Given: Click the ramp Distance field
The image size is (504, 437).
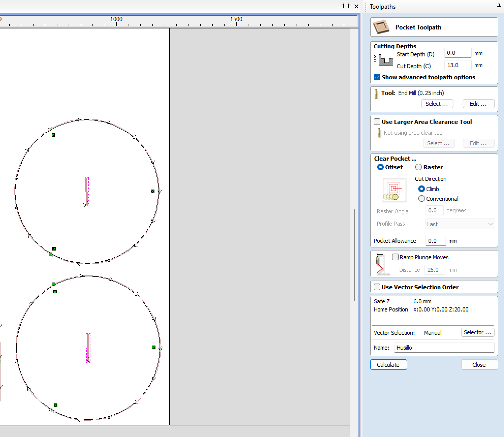Looking at the screenshot, I should point(435,270).
